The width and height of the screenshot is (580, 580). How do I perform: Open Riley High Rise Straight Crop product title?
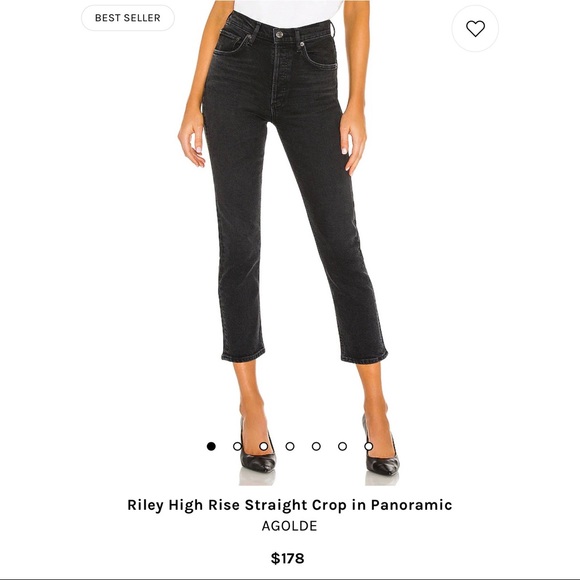pyautogui.click(x=290, y=505)
